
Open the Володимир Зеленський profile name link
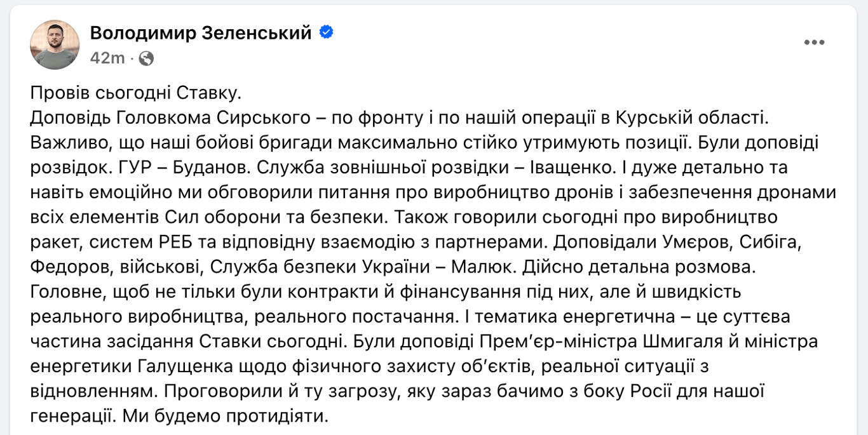pyautogui.click(x=201, y=33)
